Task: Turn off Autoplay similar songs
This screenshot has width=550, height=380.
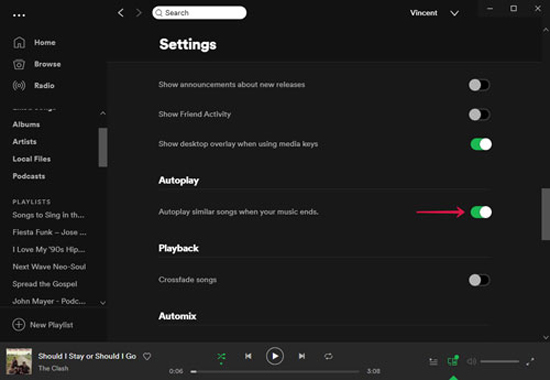Action: 481,212
